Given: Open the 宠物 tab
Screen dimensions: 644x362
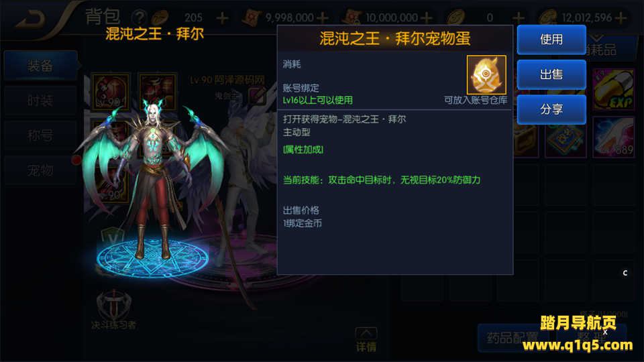Looking at the screenshot, I should click(40, 170).
